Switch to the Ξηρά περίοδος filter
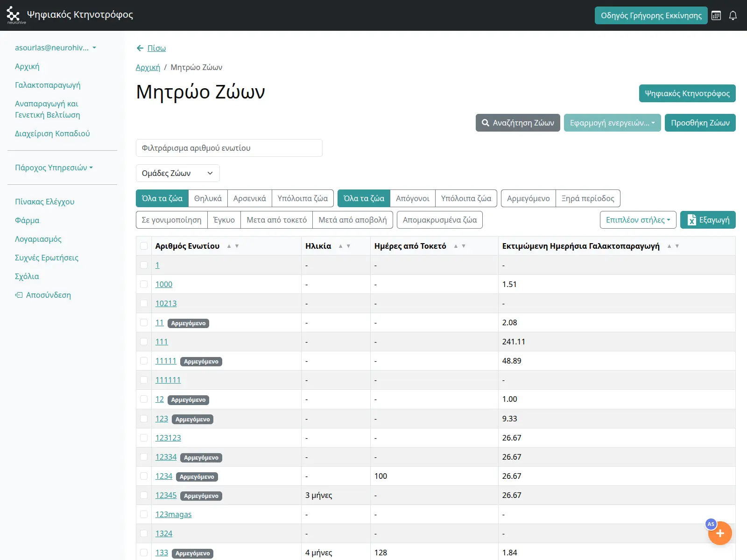This screenshot has height=560, width=747. click(588, 198)
